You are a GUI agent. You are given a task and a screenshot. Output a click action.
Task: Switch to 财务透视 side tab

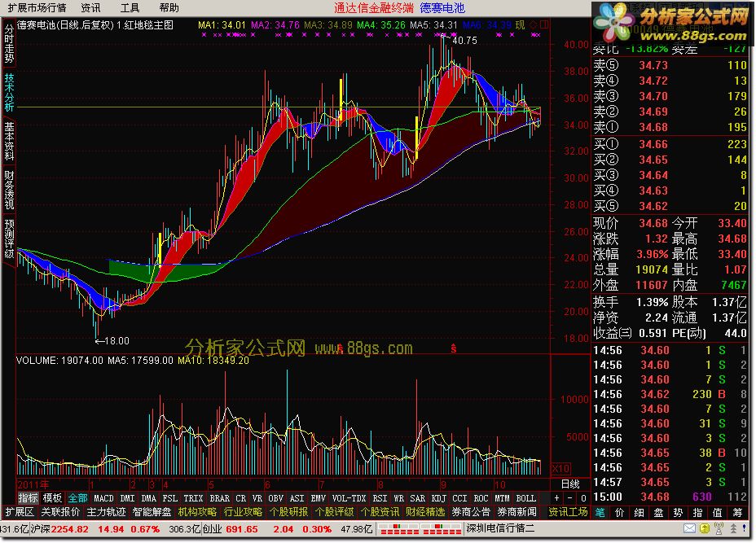coord(9,190)
